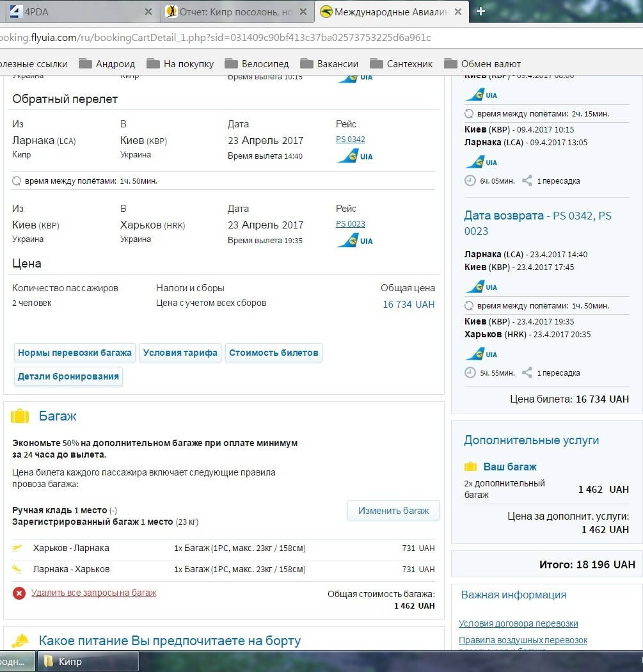This screenshot has width=643, height=672.
Task: Click the meal cloche icon in food section
Action: [x=20, y=641]
